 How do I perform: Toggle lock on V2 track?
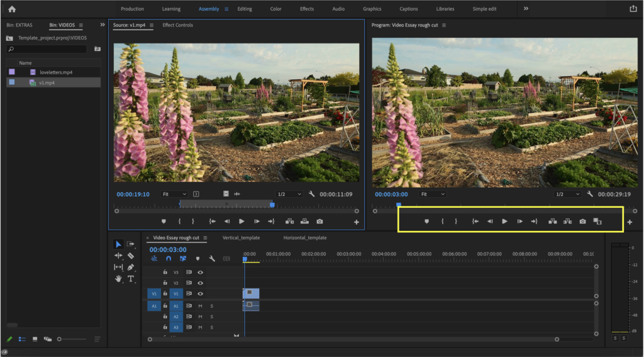tap(165, 283)
